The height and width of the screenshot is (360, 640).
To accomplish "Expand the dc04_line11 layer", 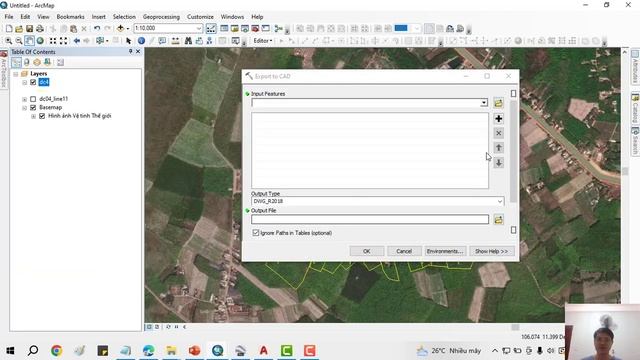I will click(24, 99).
